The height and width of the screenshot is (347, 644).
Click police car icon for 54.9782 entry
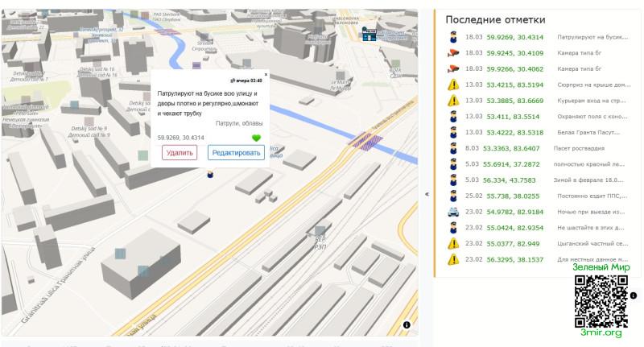453,212
